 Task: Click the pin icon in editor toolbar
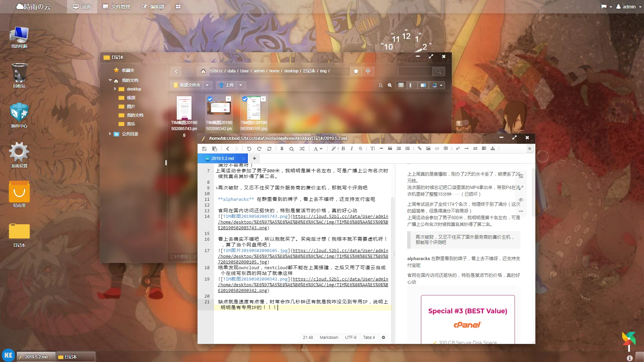(x=282, y=148)
